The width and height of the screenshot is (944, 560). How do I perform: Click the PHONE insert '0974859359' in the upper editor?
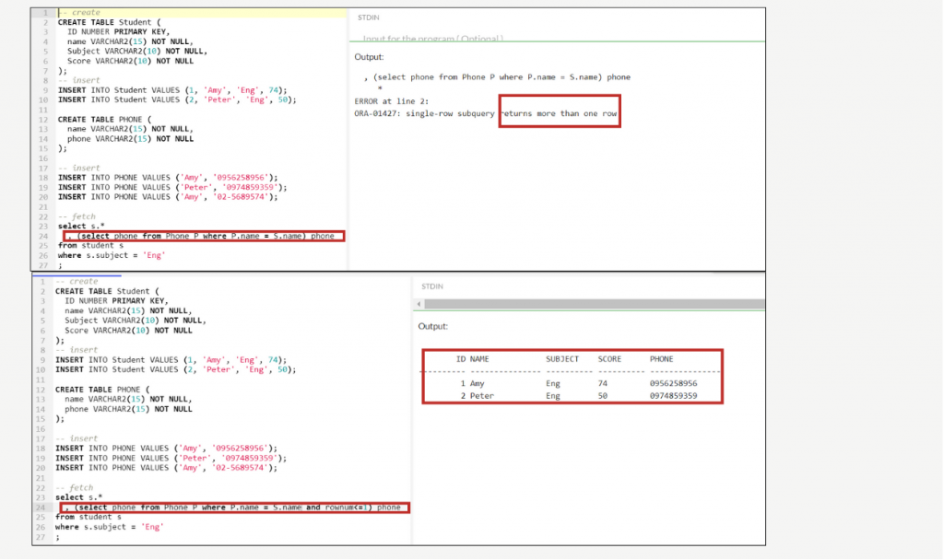coord(172,187)
